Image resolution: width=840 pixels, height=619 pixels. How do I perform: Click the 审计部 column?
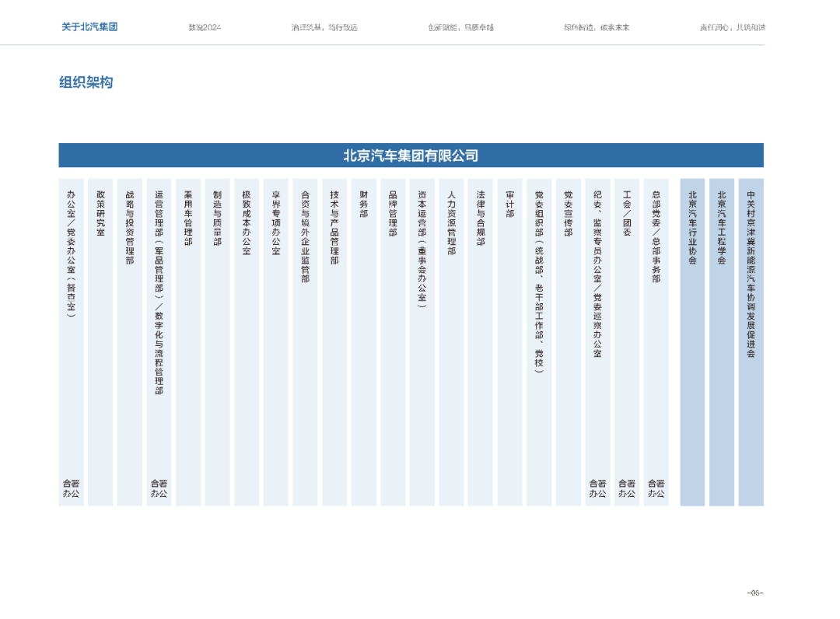pos(510,342)
